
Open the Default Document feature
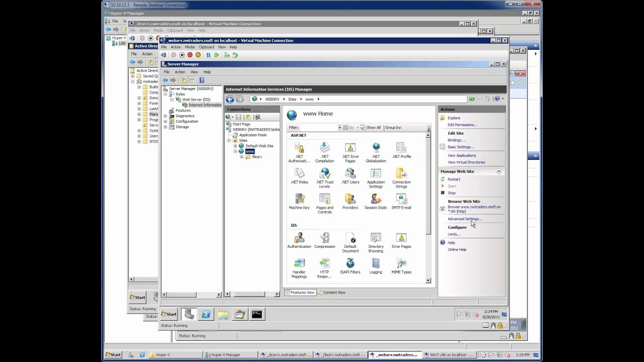tap(350, 242)
